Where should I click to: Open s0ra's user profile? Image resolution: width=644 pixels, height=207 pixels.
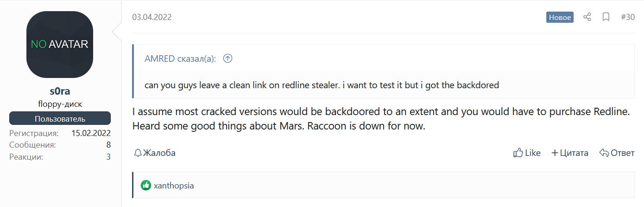tap(60, 91)
